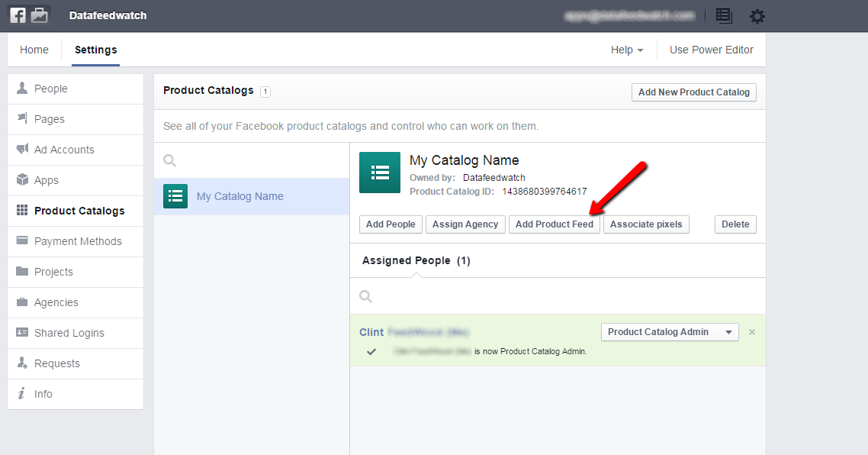Viewport: 868px width, 455px height.
Task: Click the Product Catalog ID number 143868039764617
Action: tap(545, 191)
